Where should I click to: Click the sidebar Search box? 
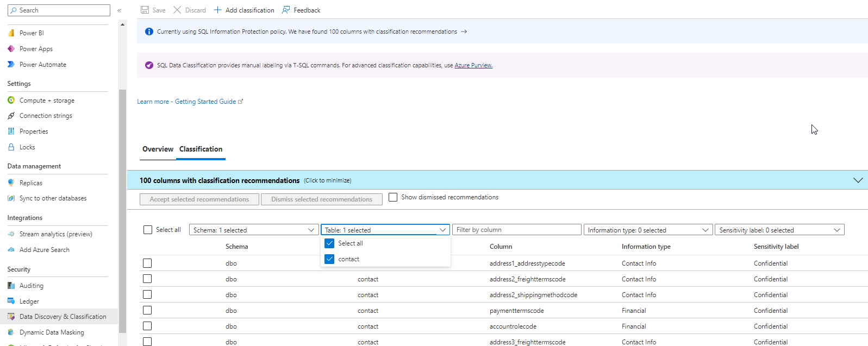pos(59,10)
